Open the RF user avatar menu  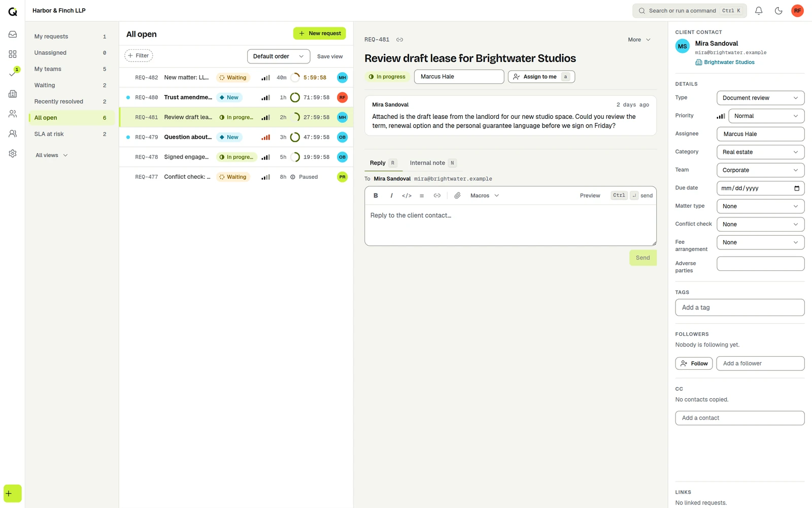point(797,11)
